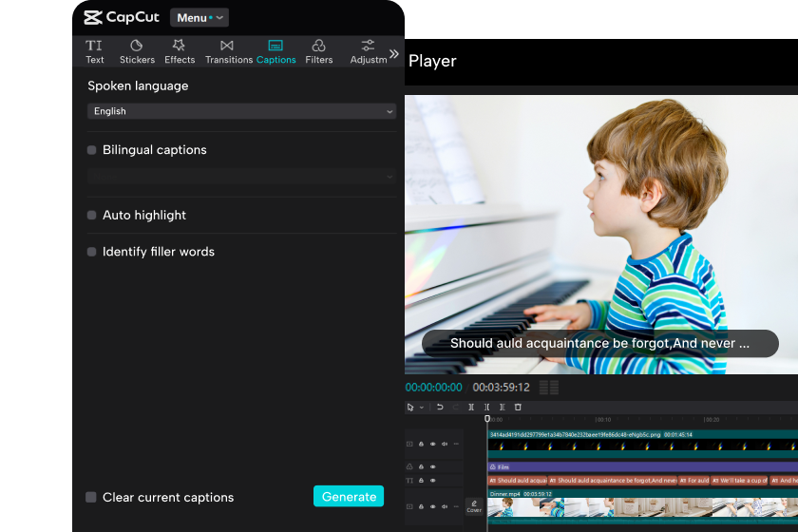This screenshot has width=798, height=532.
Task: Open the Spoken language English dropdown
Action: click(241, 111)
